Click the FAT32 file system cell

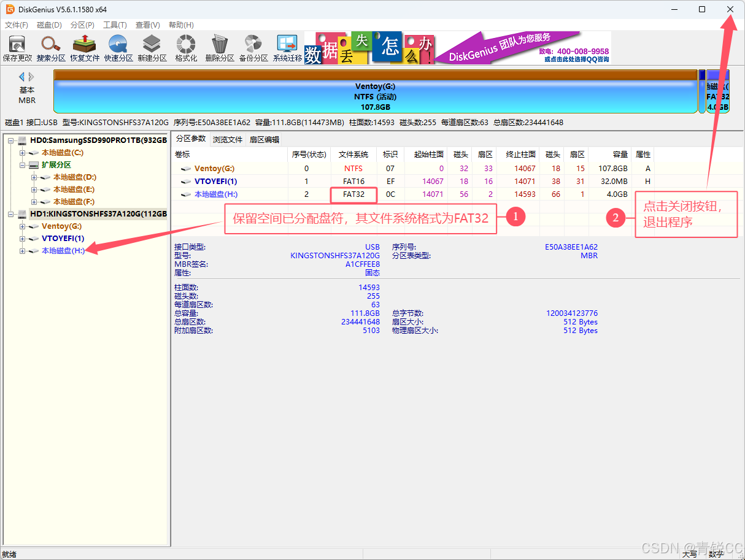coord(353,194)
